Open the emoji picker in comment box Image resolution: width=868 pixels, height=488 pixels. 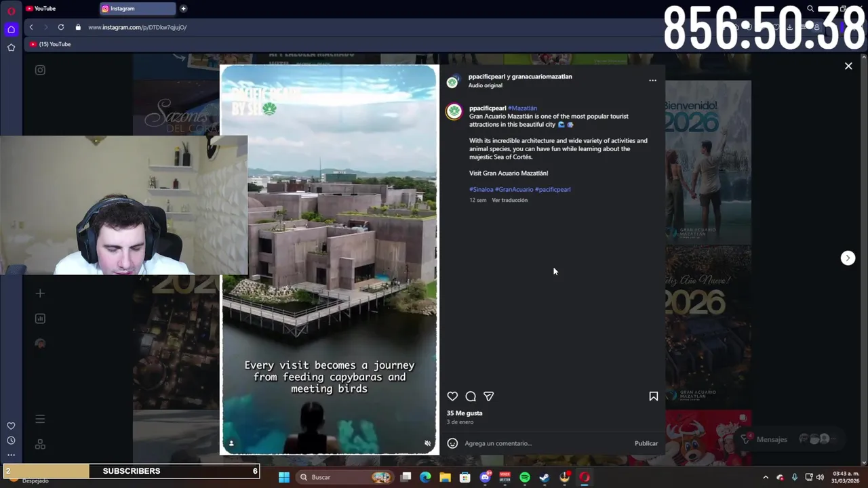pos(452,443)
